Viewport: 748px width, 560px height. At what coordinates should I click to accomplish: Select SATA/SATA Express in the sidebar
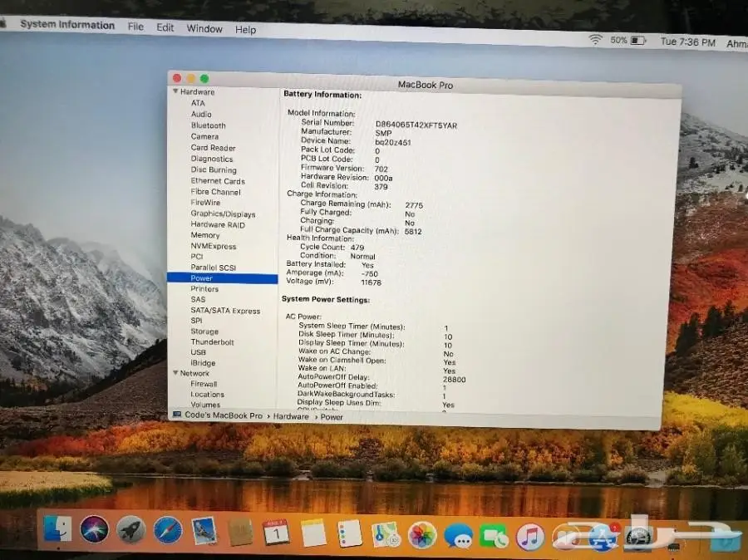click(x=225, y=311)
